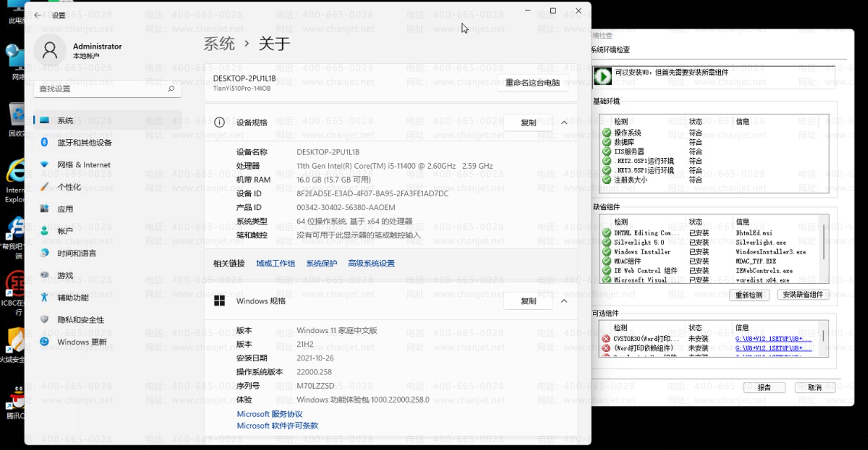
Task: Click the 设备规格 info icon
Action: (x=219, y=123)
